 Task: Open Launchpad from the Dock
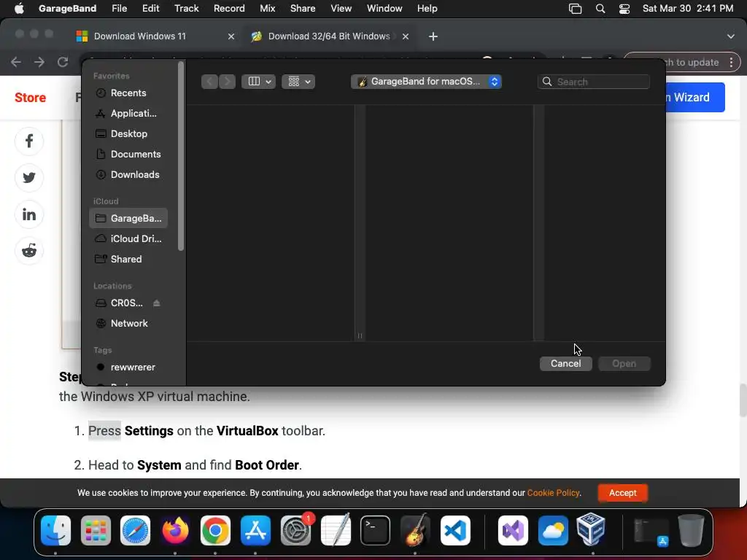pyautogui.click(x=96, y=531)
